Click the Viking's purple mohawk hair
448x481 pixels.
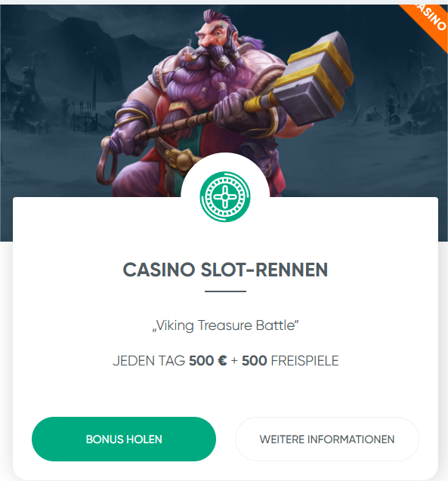tap(217, 17)
